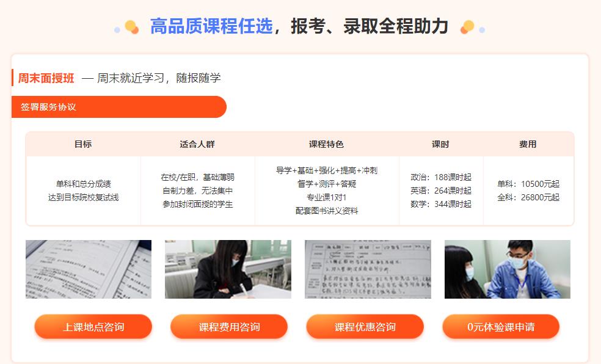This screenshot has height=364, width=601.
Task: Open the service agreement document photo
Action: (89, 269)
